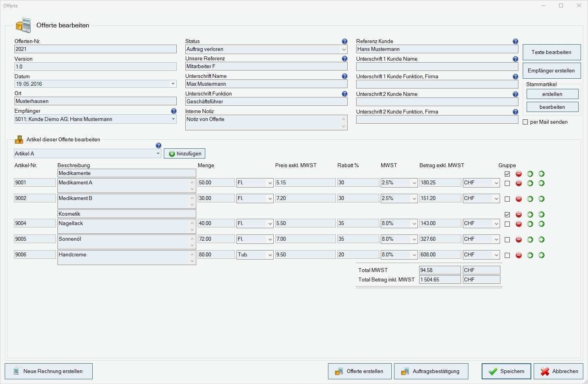Enable the per Mail senden checkbox
The image size is (588, 384).
coord(525,122)
